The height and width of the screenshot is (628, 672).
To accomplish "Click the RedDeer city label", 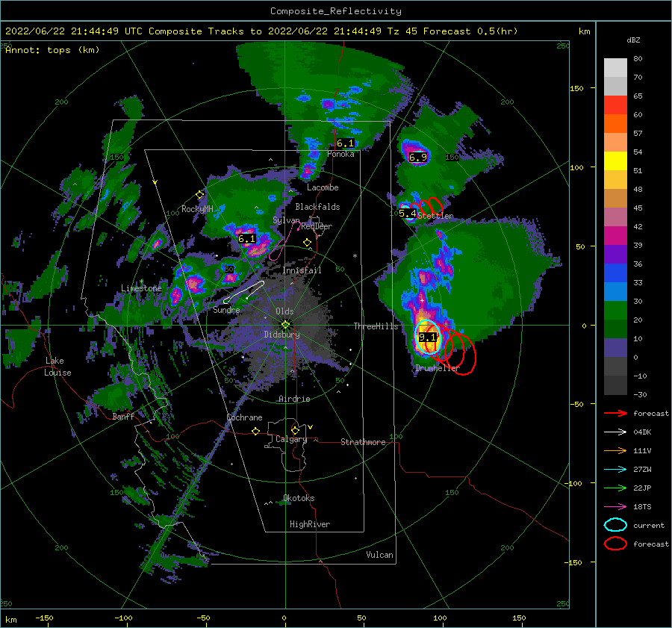I will pos(317,226).
